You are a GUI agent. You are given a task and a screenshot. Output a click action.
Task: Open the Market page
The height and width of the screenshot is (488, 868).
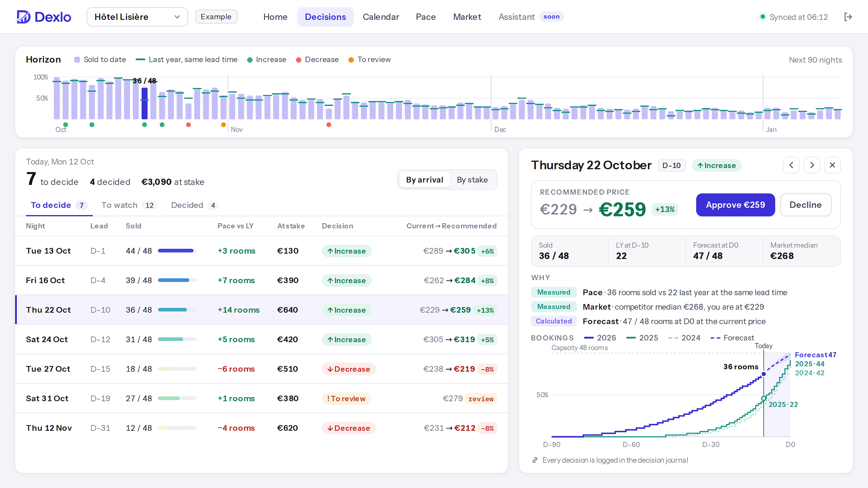point(467,17)
